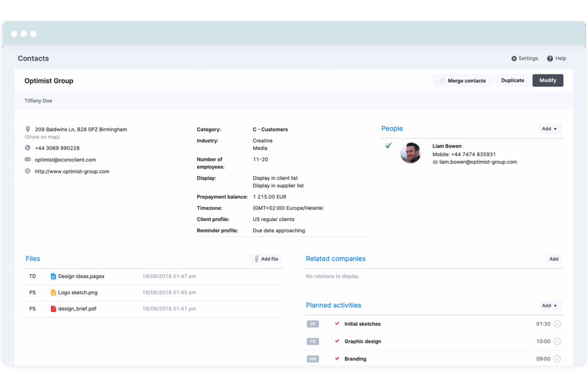Click Add in Related companies section
Image resolution: width=588 pixels, height=391 pixels.
click(554, 259)
